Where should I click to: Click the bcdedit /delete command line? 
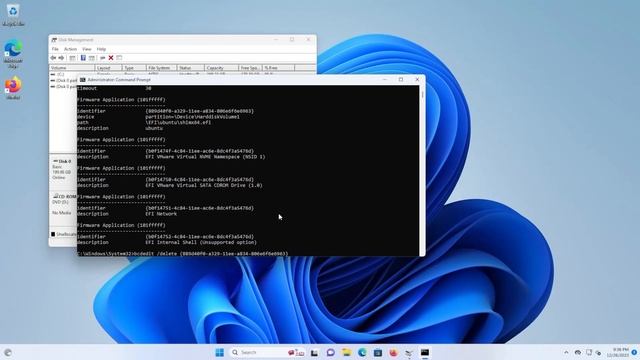coord(182,254)
